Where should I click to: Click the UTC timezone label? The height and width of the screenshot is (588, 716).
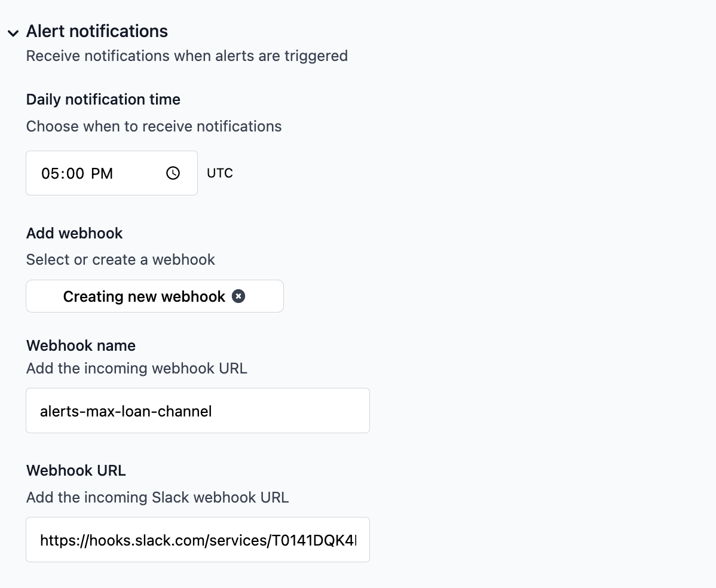pyautogui.click(x=219, y=173)
